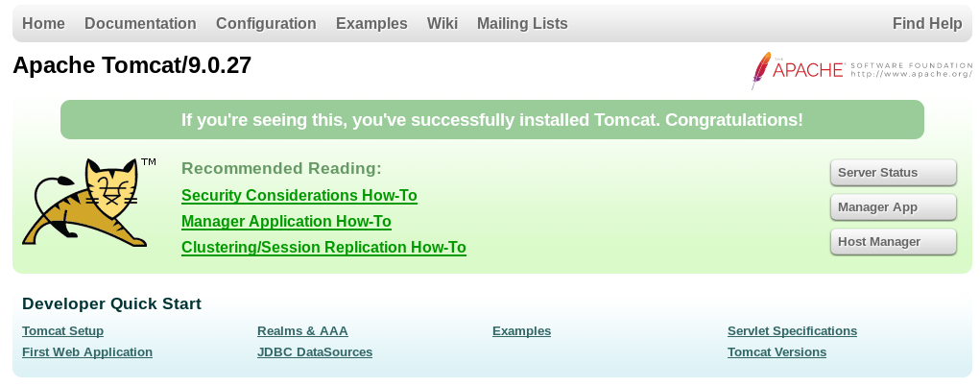Open the Documentation menu item

[x=140, y=24]
